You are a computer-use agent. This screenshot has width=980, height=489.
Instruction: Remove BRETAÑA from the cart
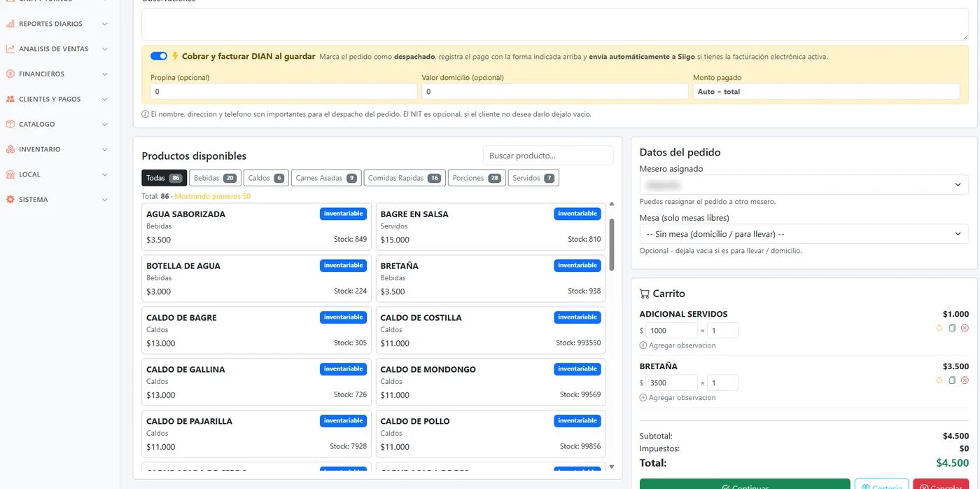coord(965,380)
